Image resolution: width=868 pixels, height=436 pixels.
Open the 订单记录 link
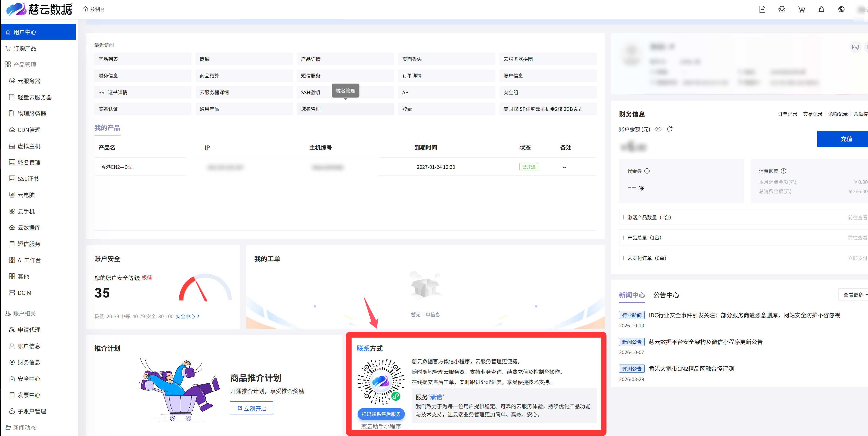click(x=788, y=114)
